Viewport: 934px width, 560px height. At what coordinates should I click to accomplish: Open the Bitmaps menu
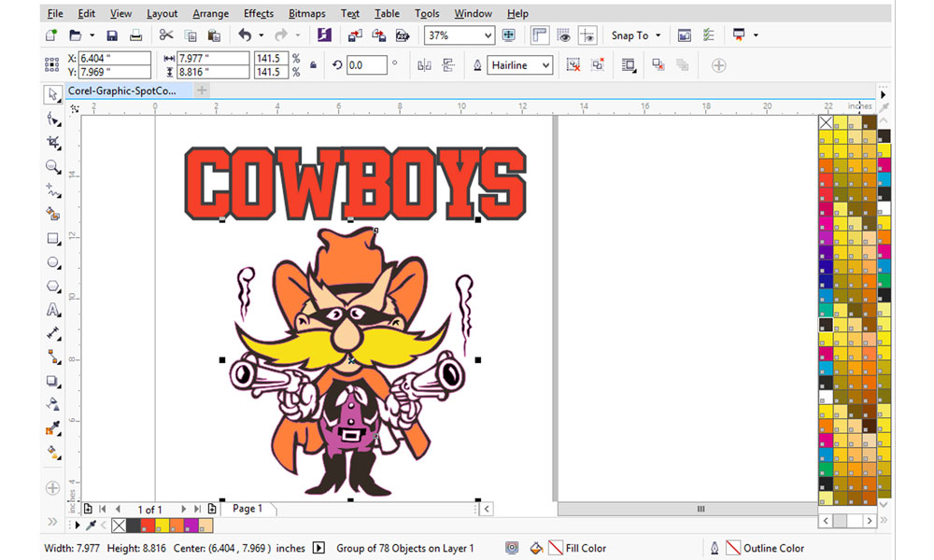click(x=306, y=13)
